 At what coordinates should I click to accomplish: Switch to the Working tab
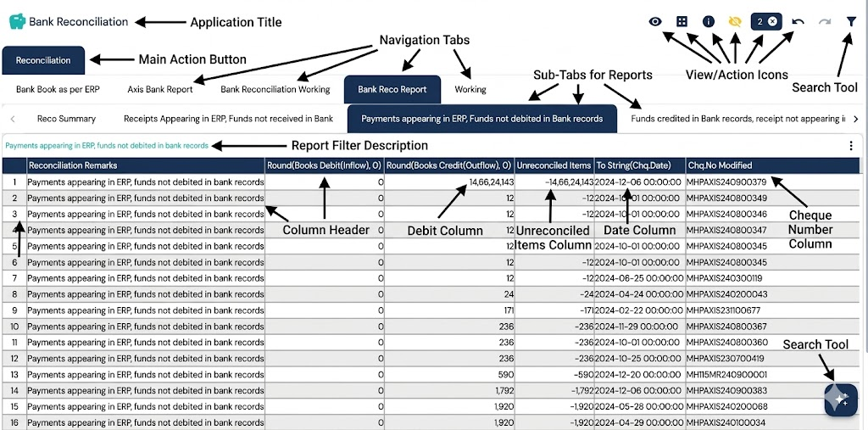(470, 89)
